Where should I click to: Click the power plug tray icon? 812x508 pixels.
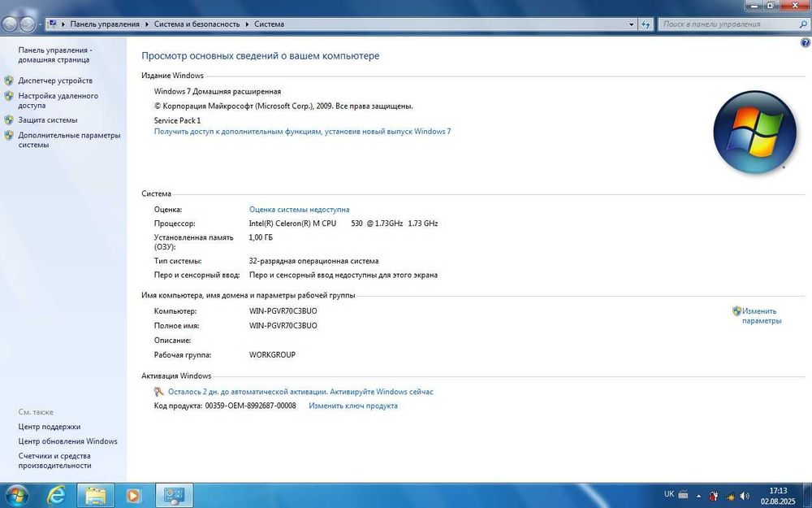(714, 496)
